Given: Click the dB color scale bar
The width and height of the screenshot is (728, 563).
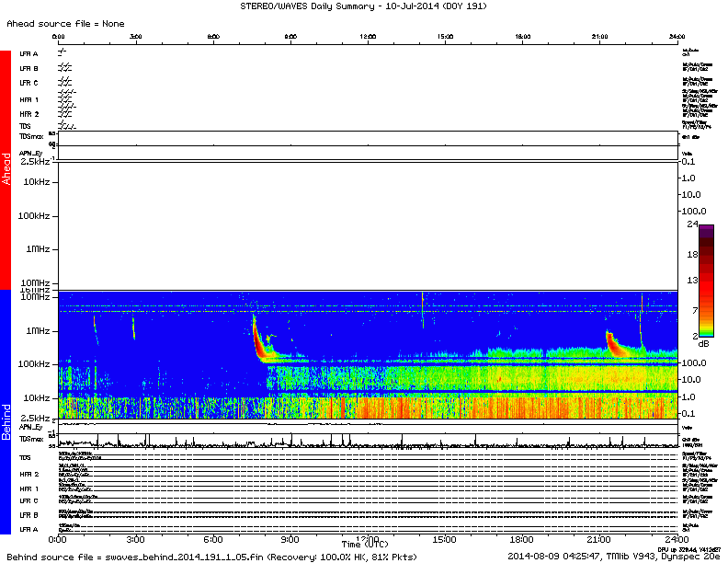Looking at the screenshot, I should tap(706, 281).
